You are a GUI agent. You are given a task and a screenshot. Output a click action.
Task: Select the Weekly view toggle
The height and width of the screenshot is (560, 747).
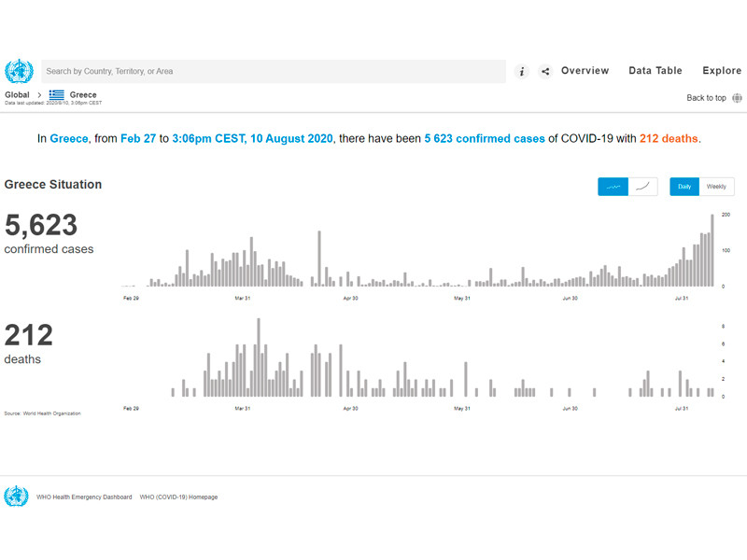coord(716,187)
